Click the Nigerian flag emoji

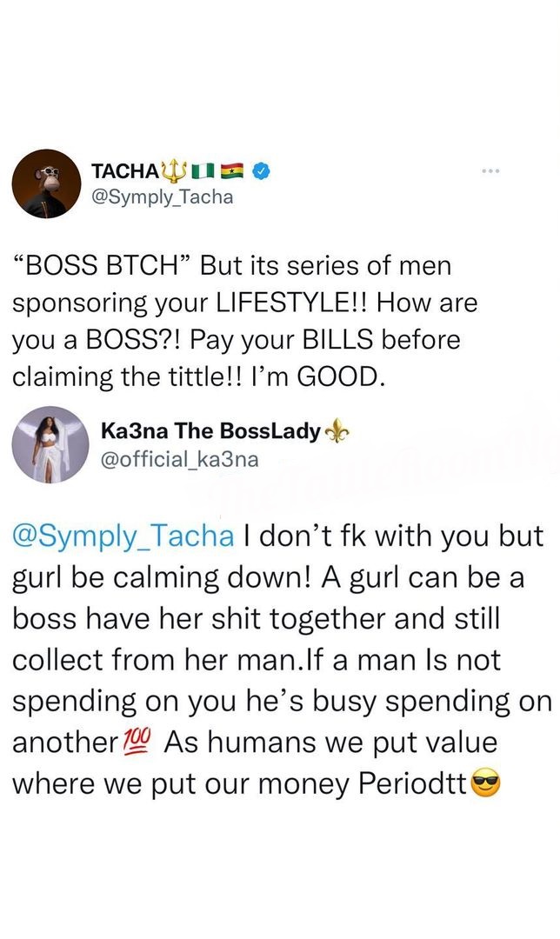[200, 172]
